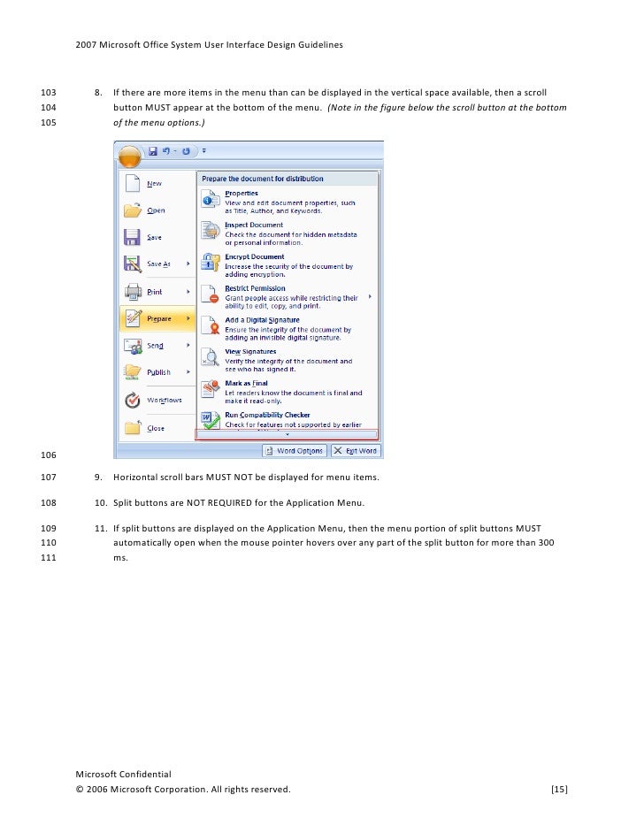Click the New blank document icon
The image size is (644, 833).
tap(133, 183)
